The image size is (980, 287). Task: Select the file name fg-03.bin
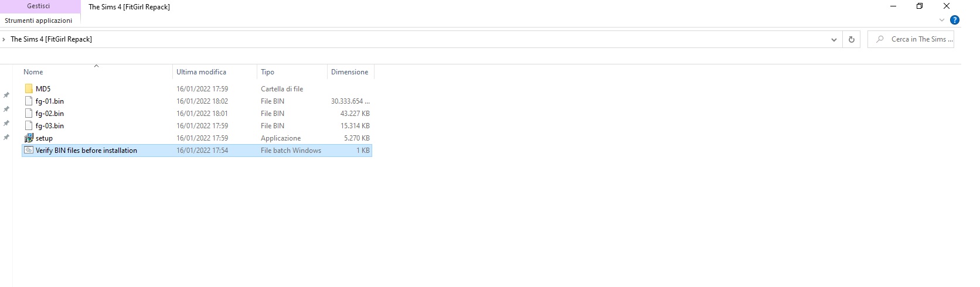click(50, 126)
